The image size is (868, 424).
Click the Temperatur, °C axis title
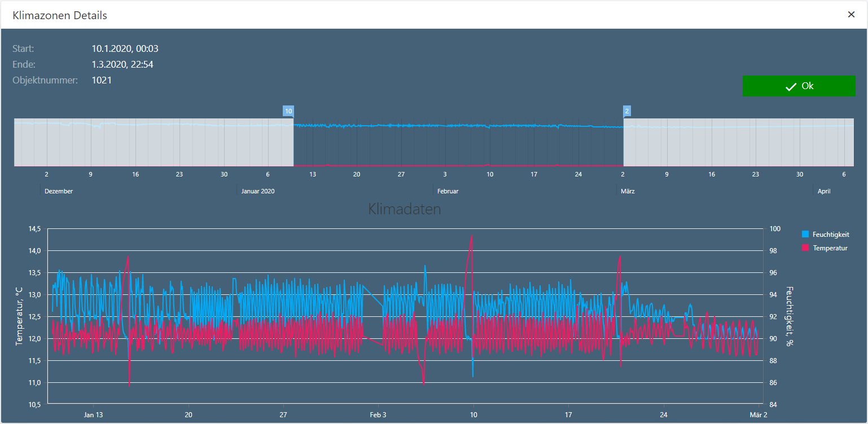pos(19,316)
